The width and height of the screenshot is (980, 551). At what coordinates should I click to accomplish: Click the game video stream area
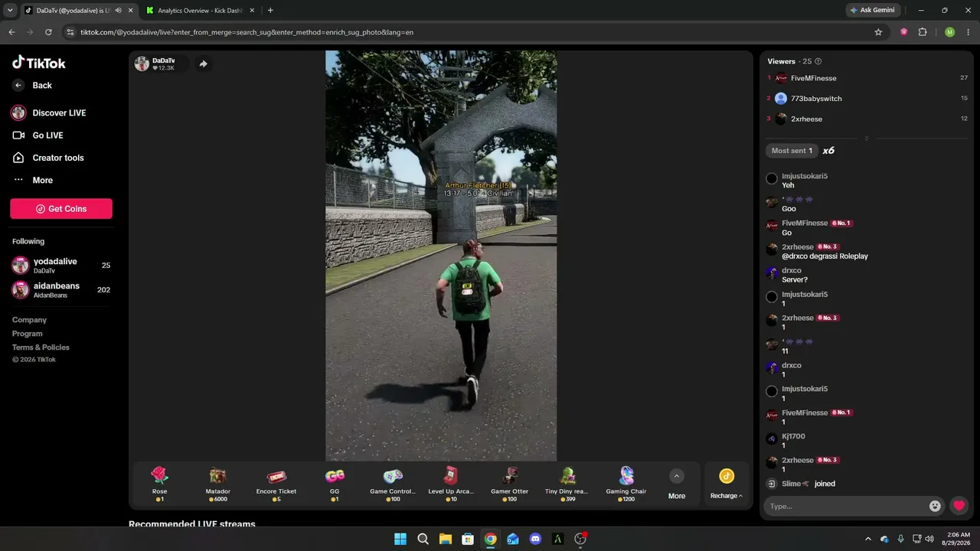coord(441,256)
